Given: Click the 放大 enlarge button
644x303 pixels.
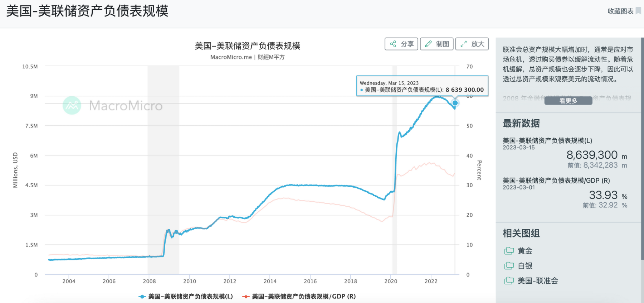Looking at the screenshot, I should [x=472, y=44].
